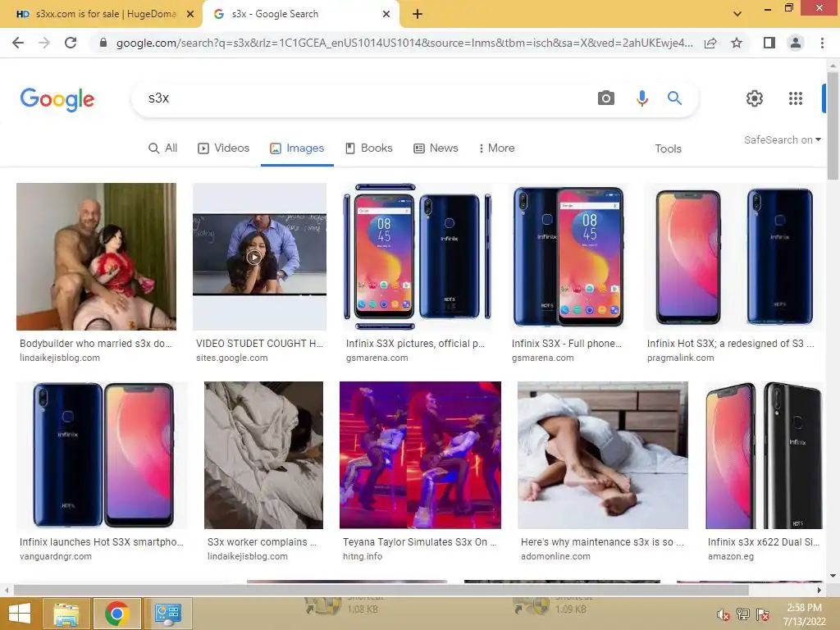Search by image using the camera icon
This screenshot has height=630, width=840.
coord(606,98)
